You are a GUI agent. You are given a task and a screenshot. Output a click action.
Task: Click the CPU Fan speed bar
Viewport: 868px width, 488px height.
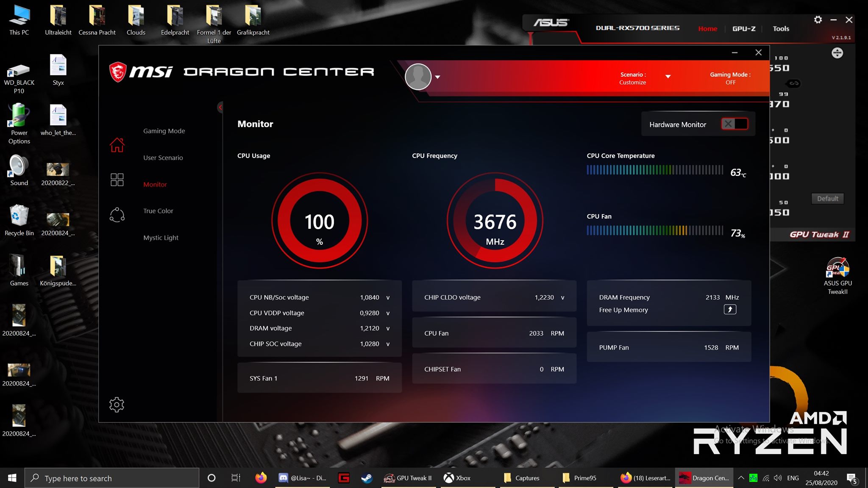click(655, 230)
